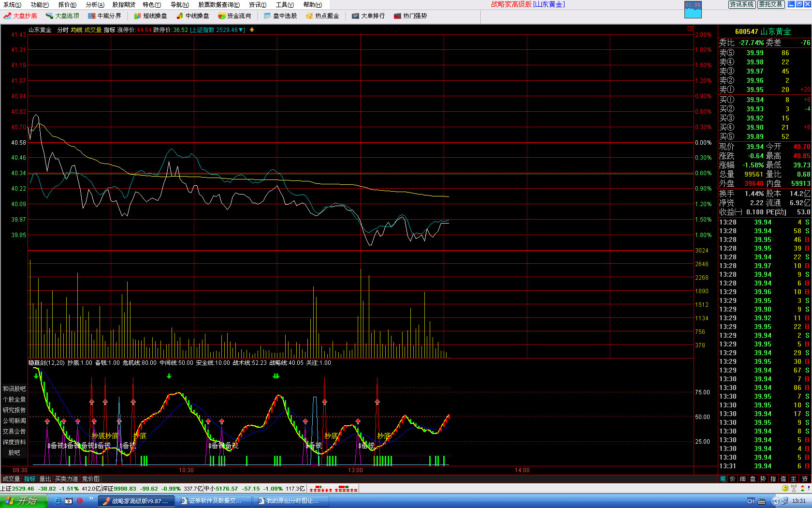The height and width of the screenshot is (508, 812).
Task: Expand hidden system tray icons
Action: pos(776,501)
